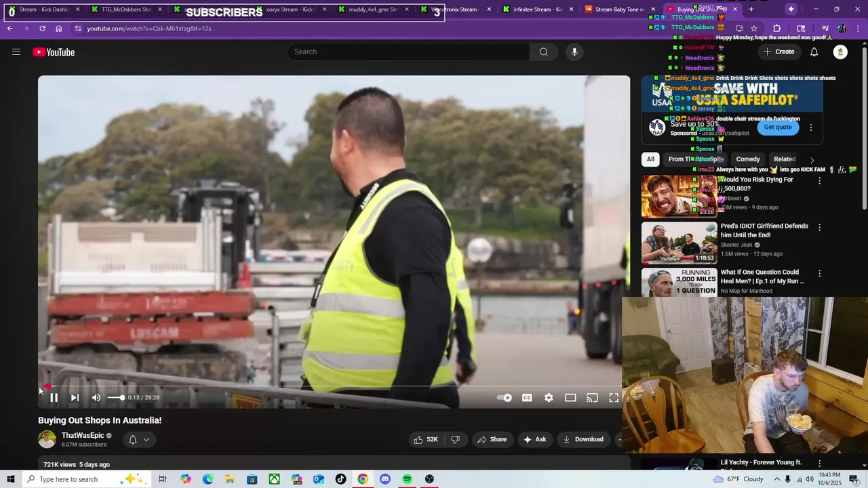Focus the YouTube search field
This screenshot has height=488, width=868.
(409, 52)
